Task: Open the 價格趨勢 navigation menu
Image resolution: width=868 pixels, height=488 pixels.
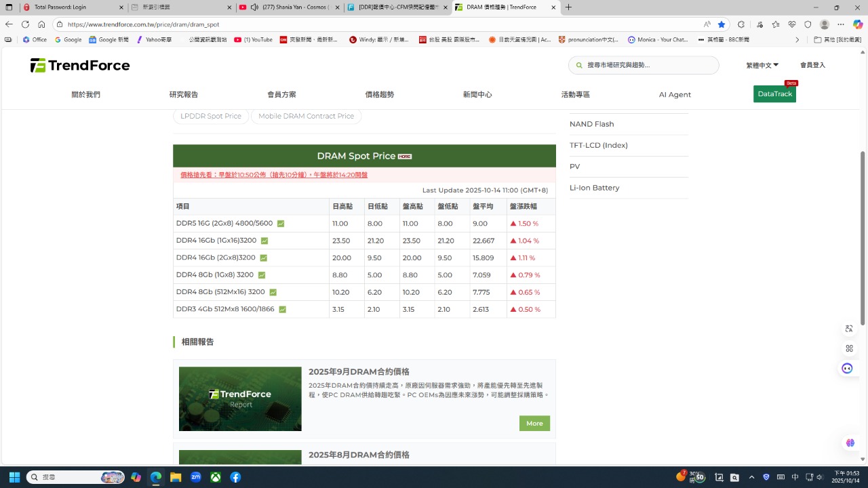Action: pyautogui.click(x=379, y=95)
